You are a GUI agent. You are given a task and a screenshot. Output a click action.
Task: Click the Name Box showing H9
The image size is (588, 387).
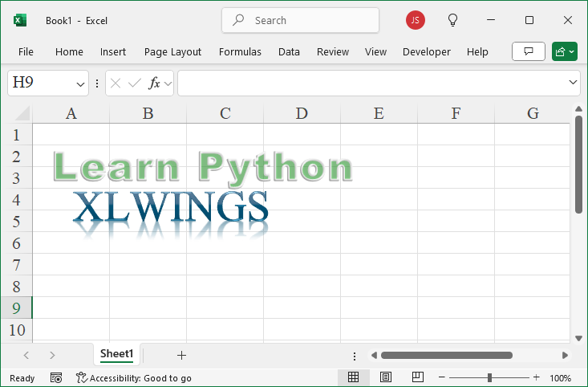click(x=41, y=83)
